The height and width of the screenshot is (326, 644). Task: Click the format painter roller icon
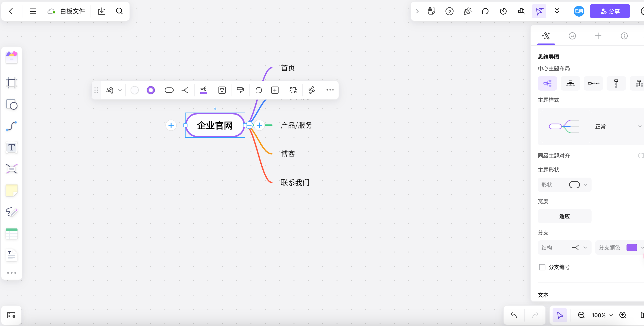point(240,90)
